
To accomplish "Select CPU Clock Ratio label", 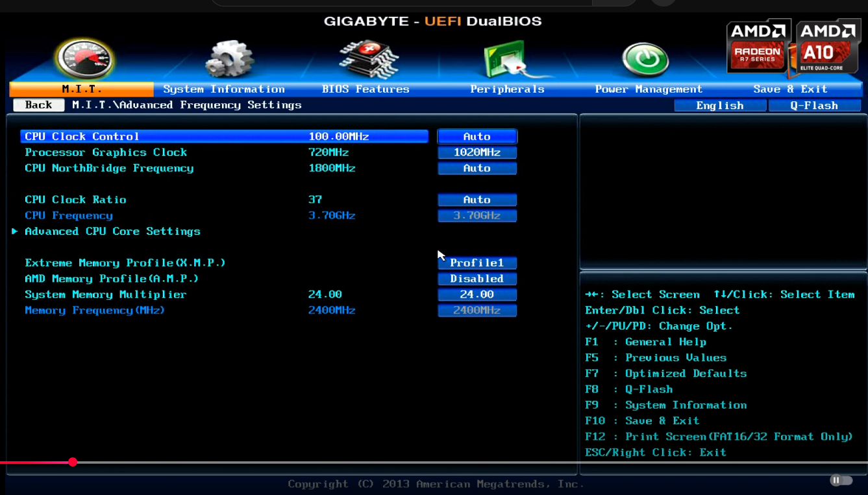I will [x=75, y=200].
